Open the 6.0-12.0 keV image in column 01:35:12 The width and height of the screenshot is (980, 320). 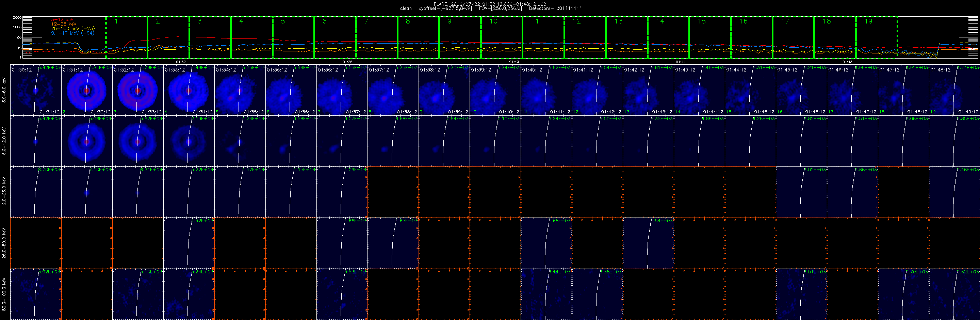[x=291, y=141]
